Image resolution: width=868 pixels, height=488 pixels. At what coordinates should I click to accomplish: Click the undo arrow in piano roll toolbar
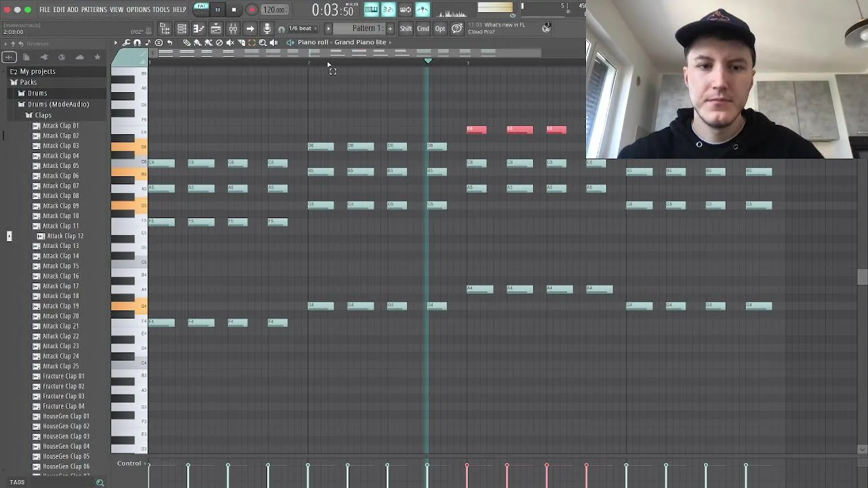click(170, 43)
